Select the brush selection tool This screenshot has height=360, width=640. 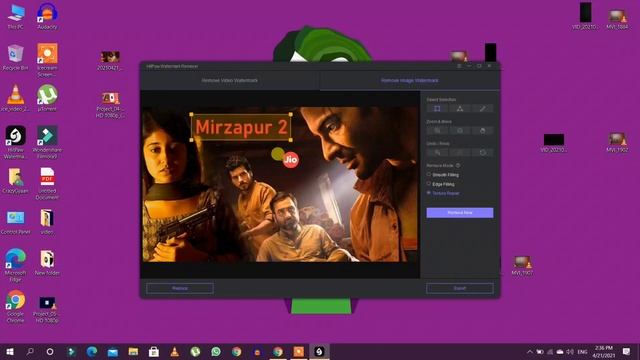tap(482, 109)
